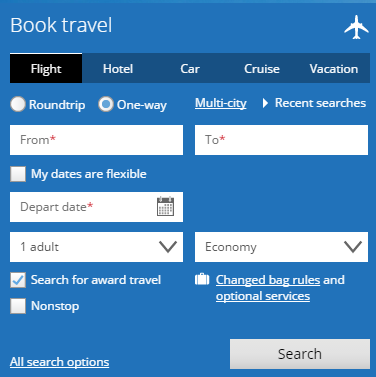Enable My dates are flexible checkbox
This screenshot has height=377, width=376.
18,174
